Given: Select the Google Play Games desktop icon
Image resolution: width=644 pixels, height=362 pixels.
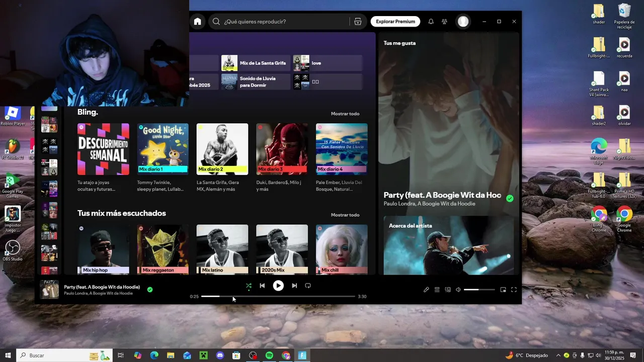Looking at the screenshot, I should click(x=13, y=185).
